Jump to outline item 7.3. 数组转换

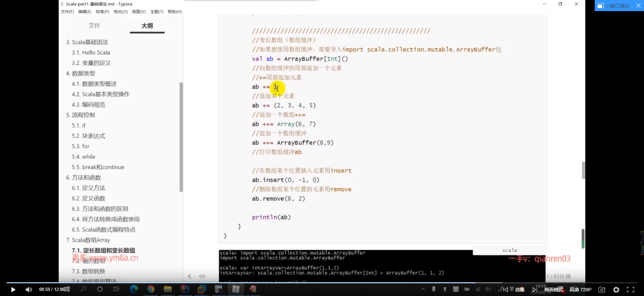coord(88,271)
